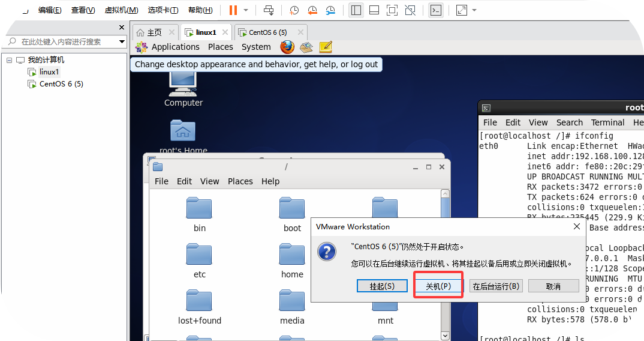The image size is (644, 341).
Task: Open the File menu in the terminal window
Action: [x=490, y=122]
